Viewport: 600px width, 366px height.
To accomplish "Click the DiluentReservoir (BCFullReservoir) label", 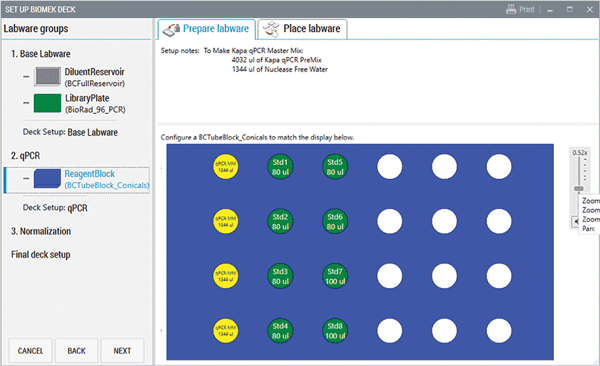I will 95,77.
